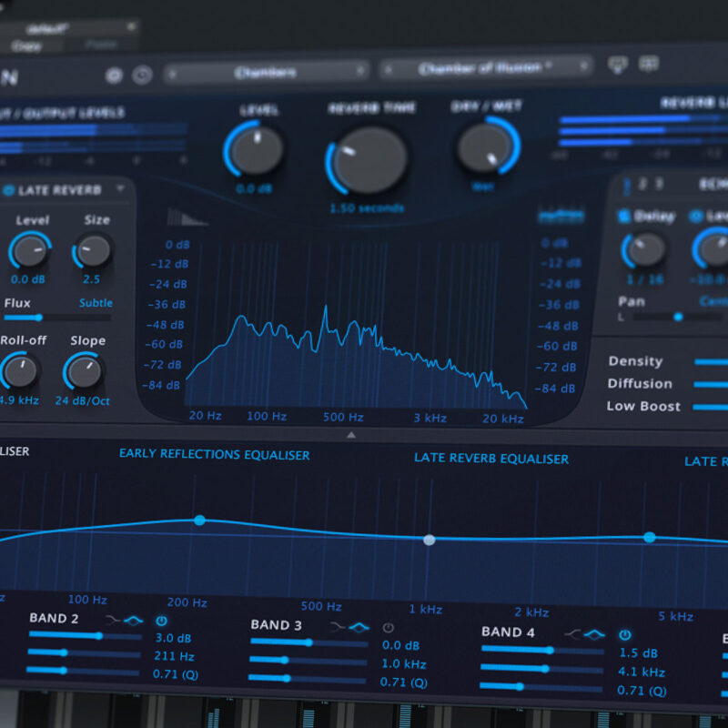Click the Late Reverb Level knob
The image size is (728, 728).
click(x=30, y=251)
